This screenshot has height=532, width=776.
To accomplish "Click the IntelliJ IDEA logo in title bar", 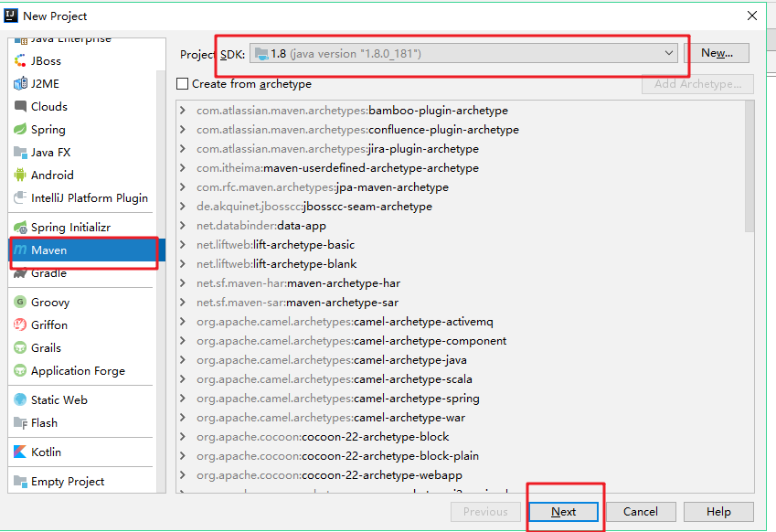I will click(x=11, y=16).
